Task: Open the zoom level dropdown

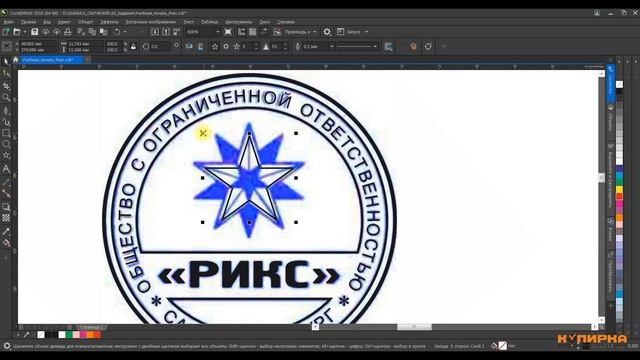Action: tap(218, 31)
